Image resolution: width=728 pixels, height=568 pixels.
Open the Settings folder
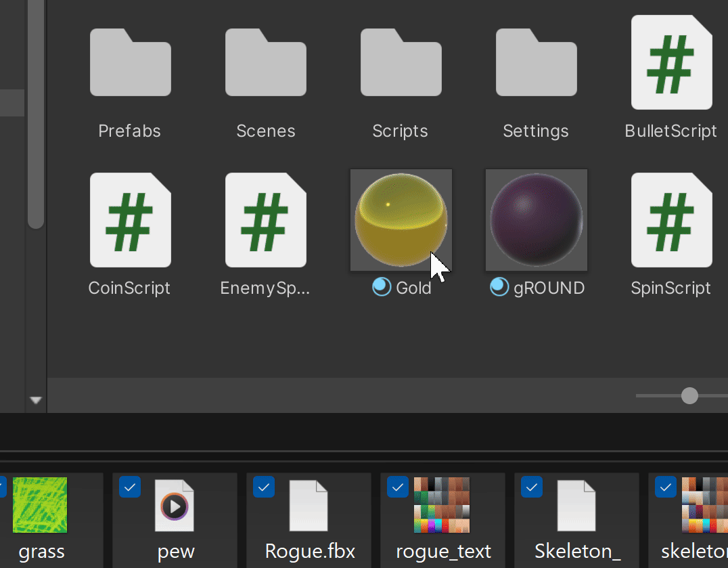[536, 62]
